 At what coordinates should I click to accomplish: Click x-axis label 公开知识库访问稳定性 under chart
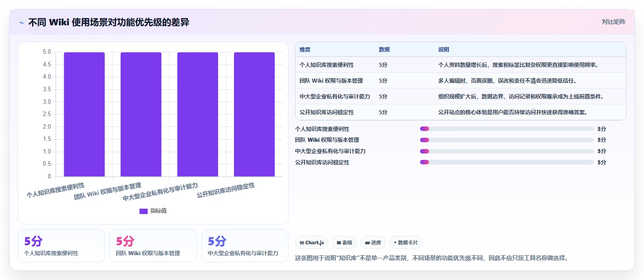[226, 191]
